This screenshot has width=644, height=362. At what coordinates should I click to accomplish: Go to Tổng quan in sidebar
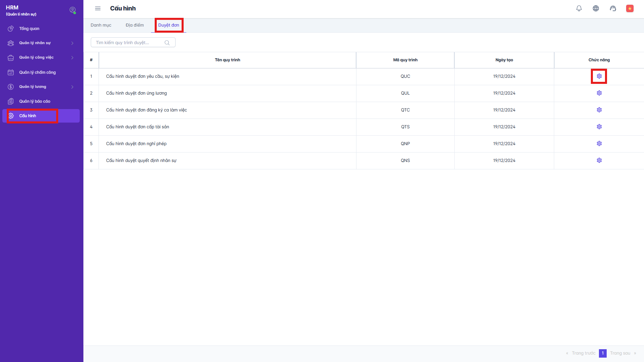click(29, 29)
